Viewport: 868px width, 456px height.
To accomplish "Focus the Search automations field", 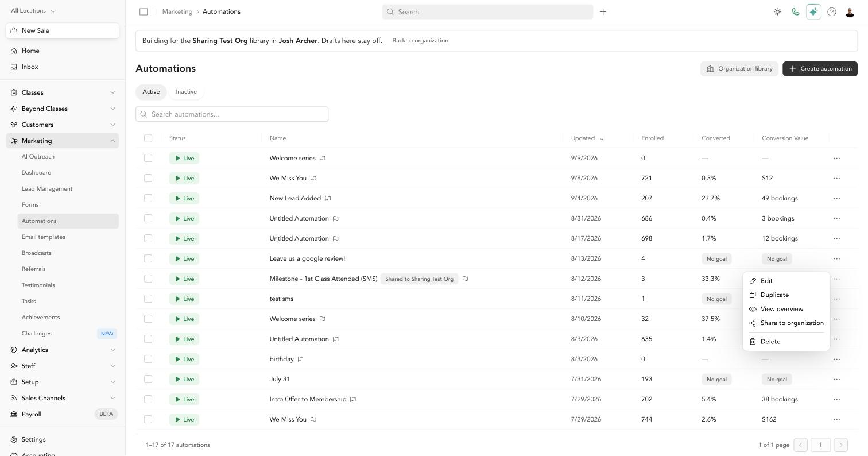I will (232, 114).
